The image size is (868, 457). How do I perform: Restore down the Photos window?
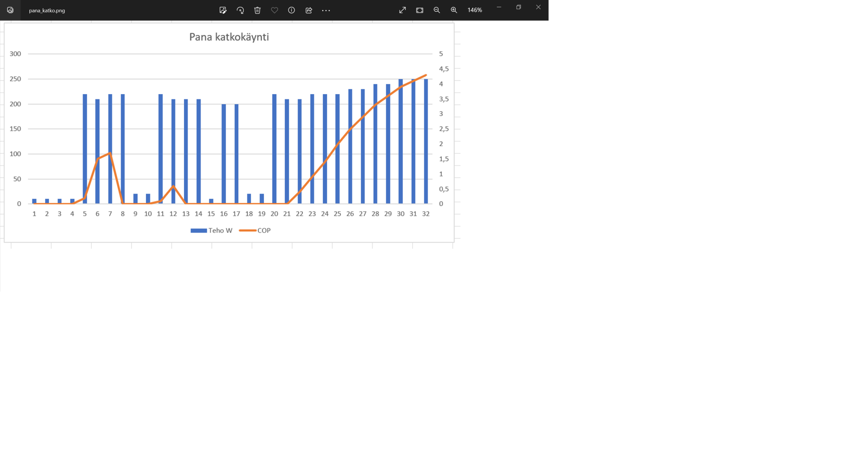(x=519, y=7)
